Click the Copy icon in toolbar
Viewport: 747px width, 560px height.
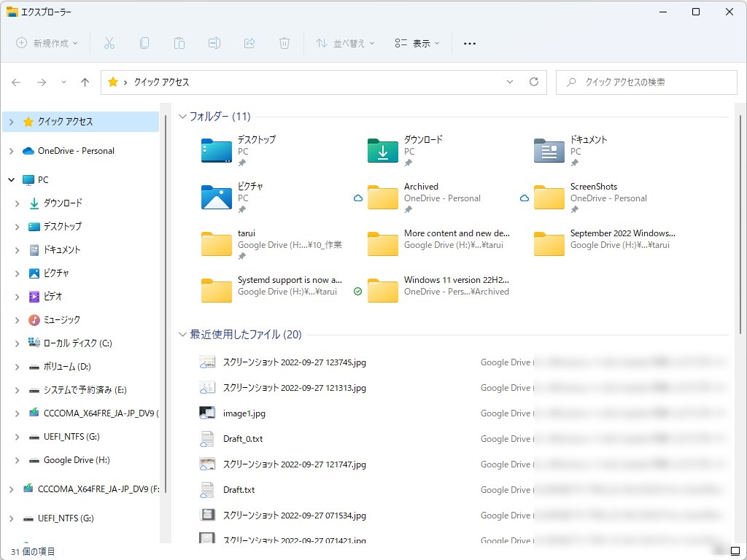click(x=144, y=43)
